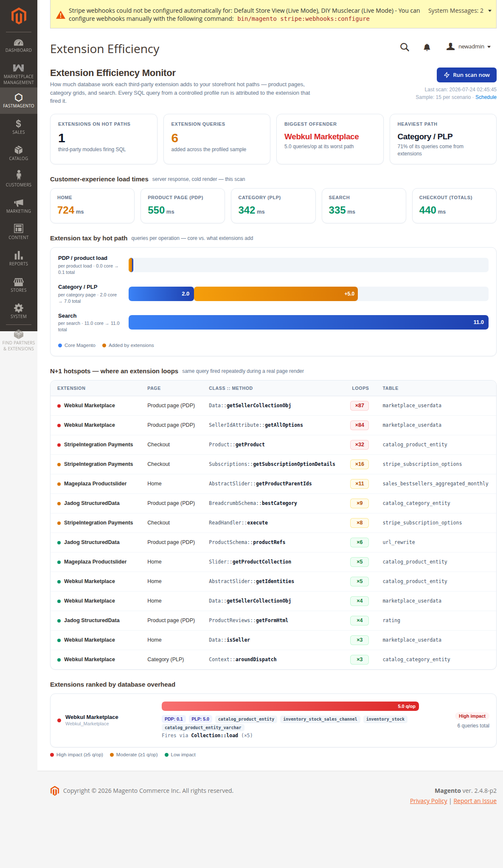Select Product::getProduct method cell
The height and width of the screenshot is (868, 503).
237,445
